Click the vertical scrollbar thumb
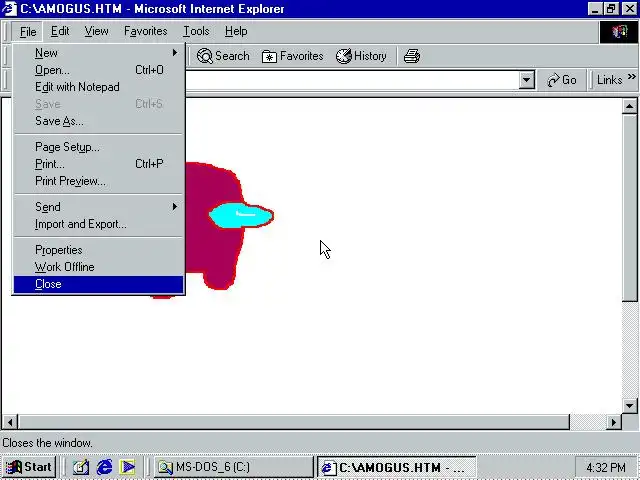 pos(629,208)
